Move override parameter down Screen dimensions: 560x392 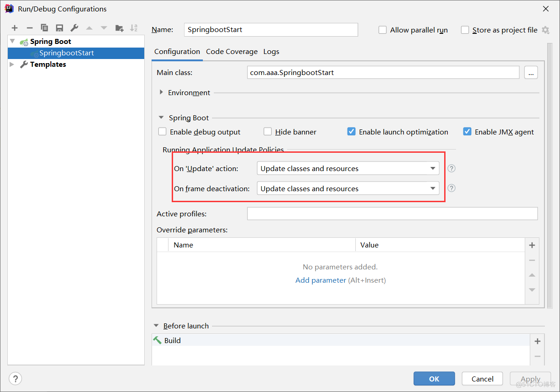pyautogui.click(x=532, y=290)
